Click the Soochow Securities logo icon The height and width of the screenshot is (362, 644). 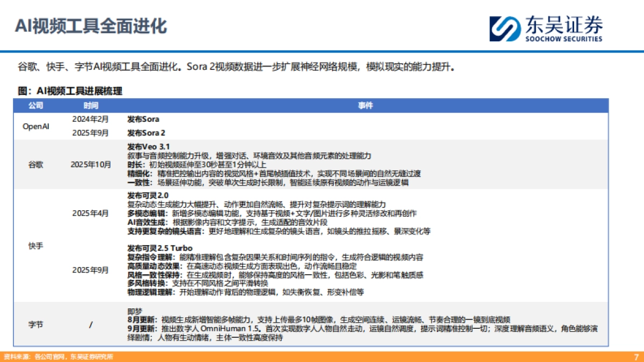[x=503, y=28]
